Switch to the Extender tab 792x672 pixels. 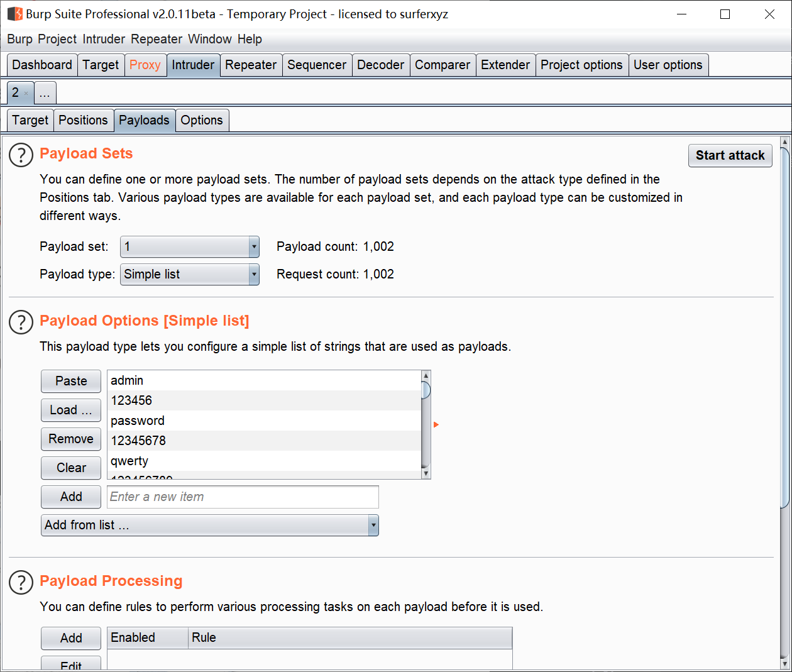pos(505,65)
